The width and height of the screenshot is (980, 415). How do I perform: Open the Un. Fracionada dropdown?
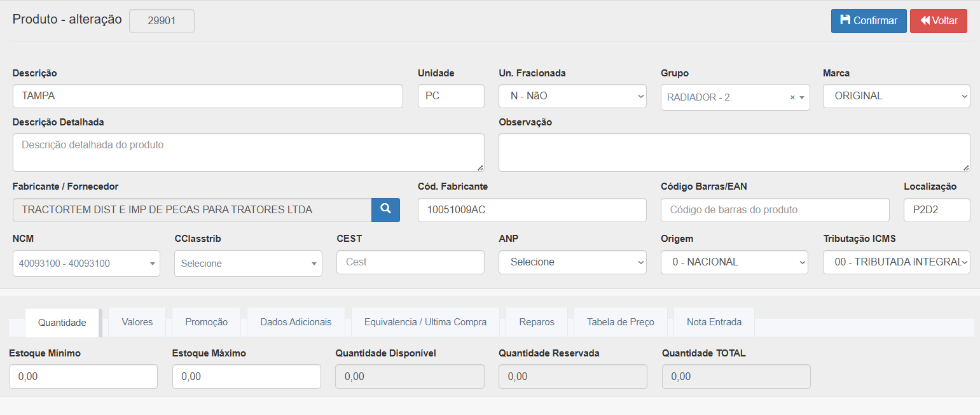point(572,96)
